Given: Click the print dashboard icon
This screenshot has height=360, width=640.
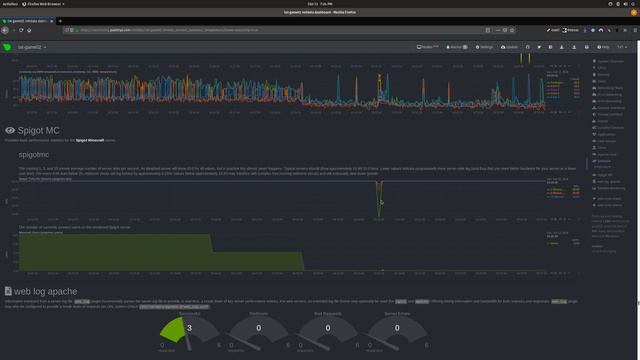Looking at the screenshot, I should point(587,47).
